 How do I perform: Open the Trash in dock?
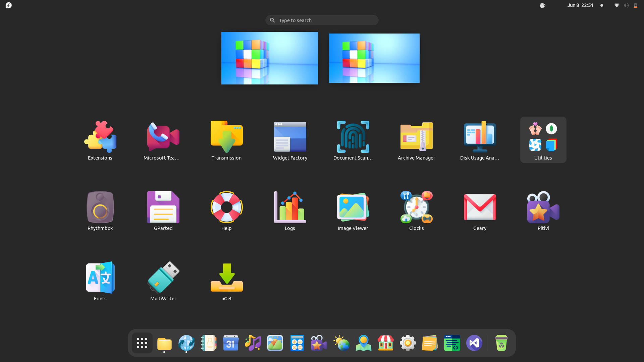501,343
